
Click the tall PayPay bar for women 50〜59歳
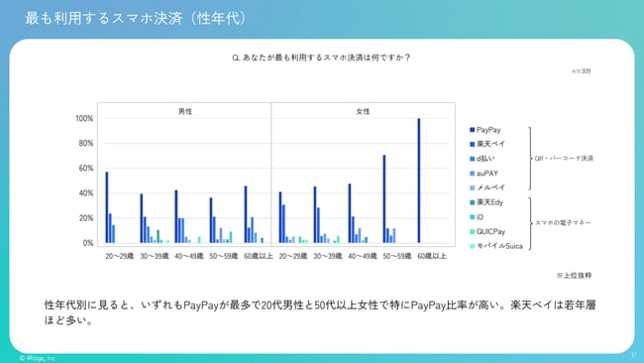point(384,199)
